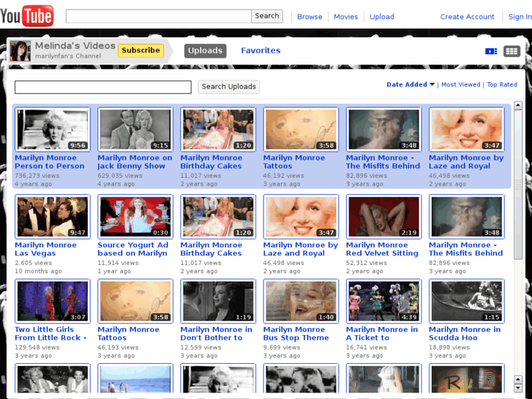This screenshot has width=532, height=399.
Task: Click the video list scroll up arrow
Action: [518, 105]
